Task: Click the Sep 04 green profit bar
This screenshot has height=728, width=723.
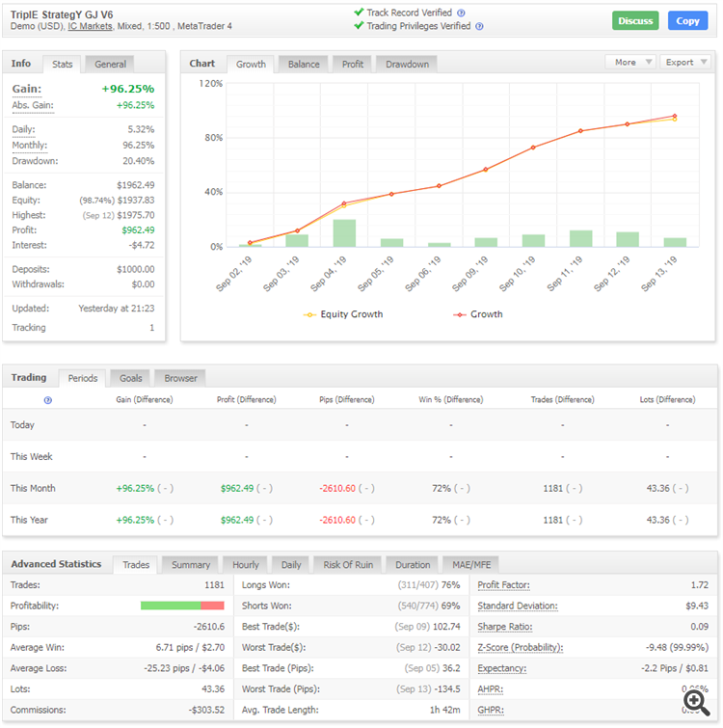Action: [344, 233]
